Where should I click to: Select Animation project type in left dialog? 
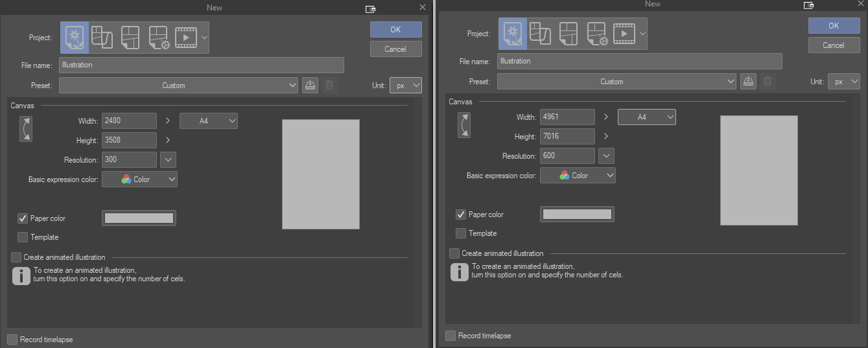pos(186,38)
